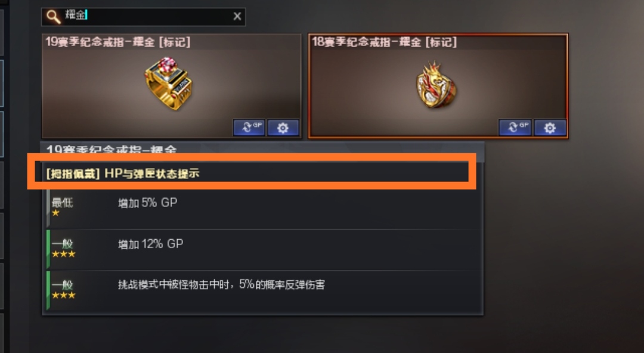644x353 pixels.
Task: Click the 18赛季纪念戒指-耀金 [标记] title
Action: click(384, 42)
